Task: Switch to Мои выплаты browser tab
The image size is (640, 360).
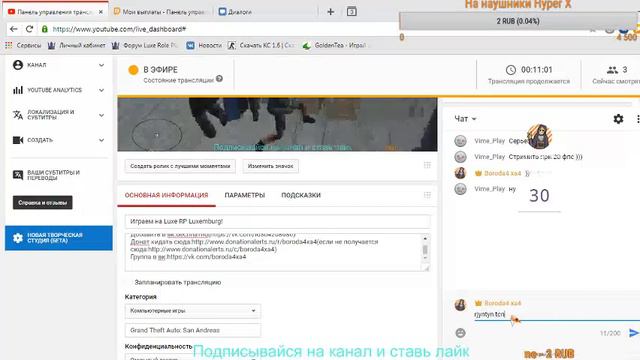Action: [162, 12]
